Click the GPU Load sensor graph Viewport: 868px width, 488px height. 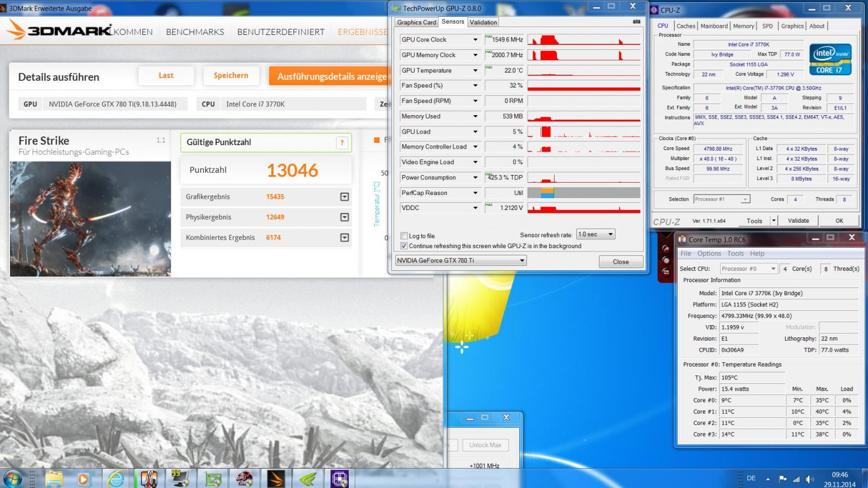pos(583,131)
